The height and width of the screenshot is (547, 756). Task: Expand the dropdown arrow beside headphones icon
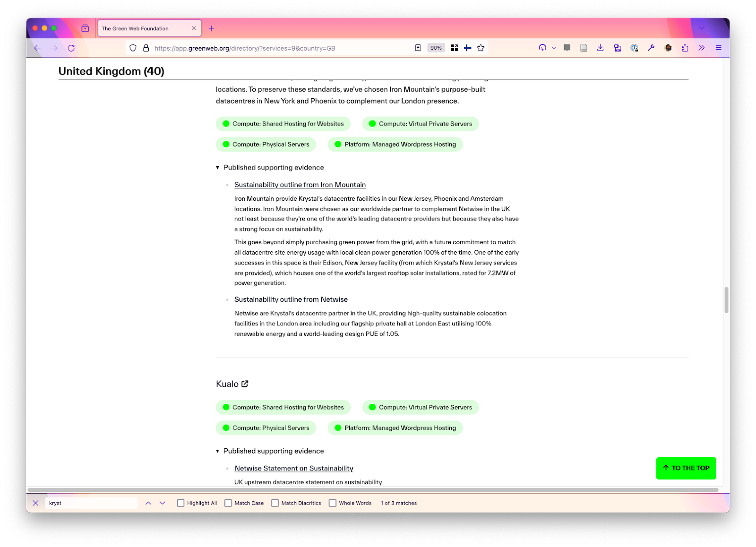(x=554, y=48)
